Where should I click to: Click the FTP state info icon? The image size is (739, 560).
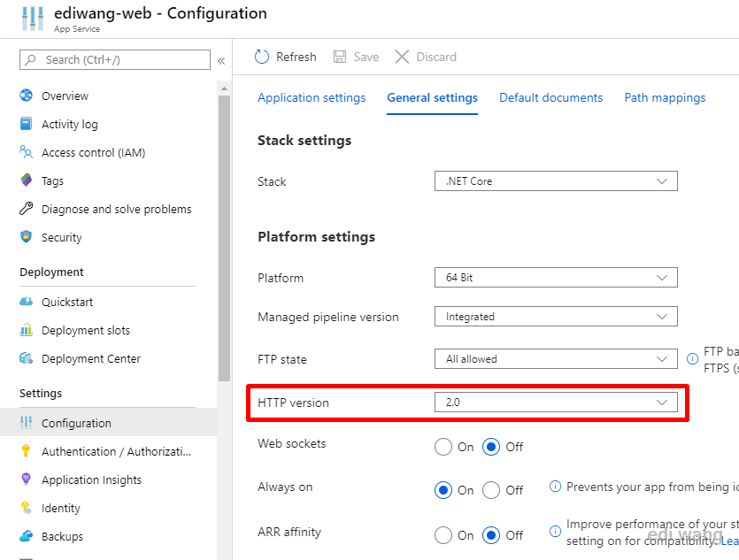coord(692,359)
